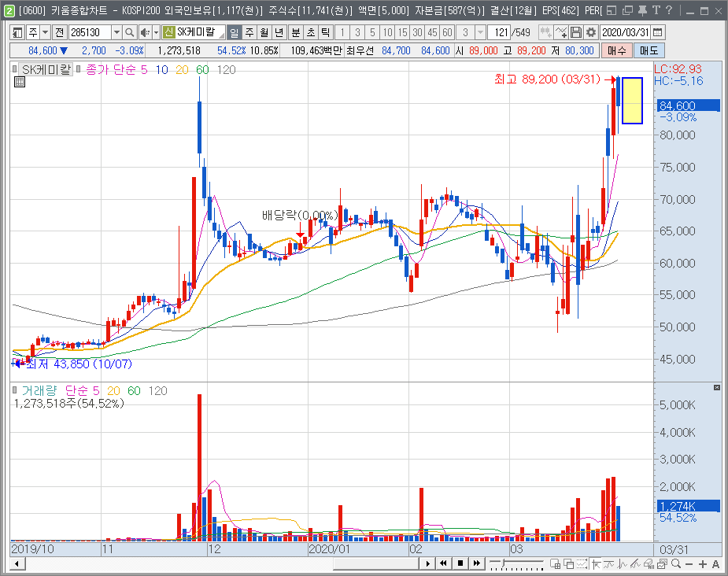The image size is (728, 576).
Task: Click the stock code input 285130
Action: 90,32
